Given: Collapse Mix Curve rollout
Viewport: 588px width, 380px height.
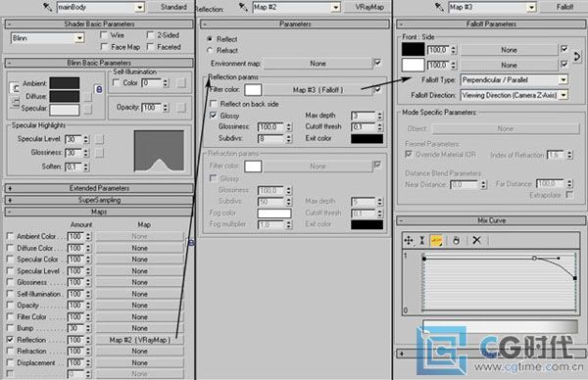Looking at the screenshot, I should [x=491, y=220].
